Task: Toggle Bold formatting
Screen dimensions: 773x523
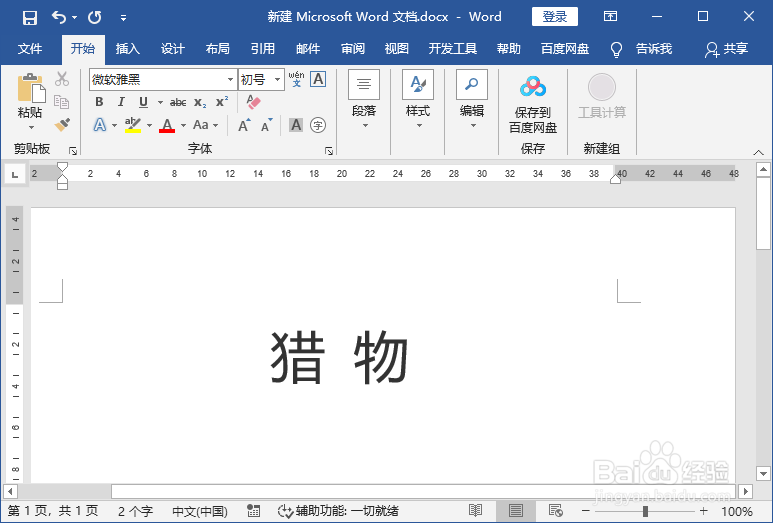Action: [100, 102]
